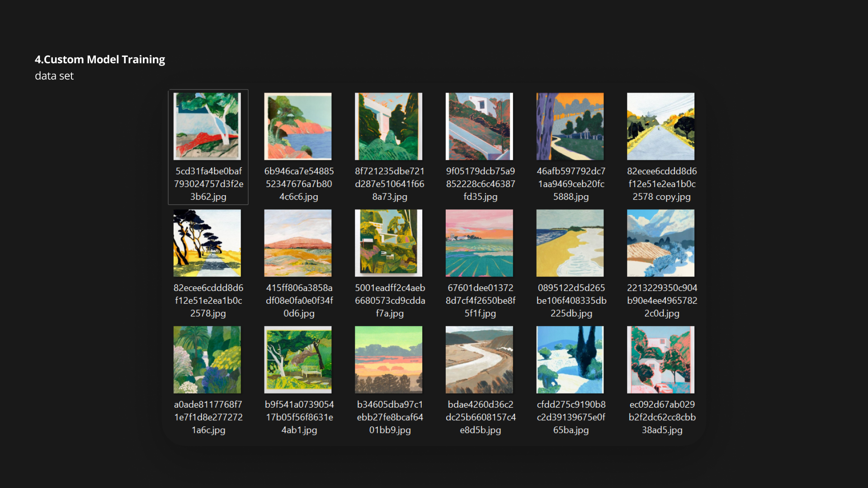Click file name ec092d67ab029b2f2dc62cc8cbb38ad5.jpg
Image resolution: width=868 pixels, height=488 pixels.
coord(662,417)
